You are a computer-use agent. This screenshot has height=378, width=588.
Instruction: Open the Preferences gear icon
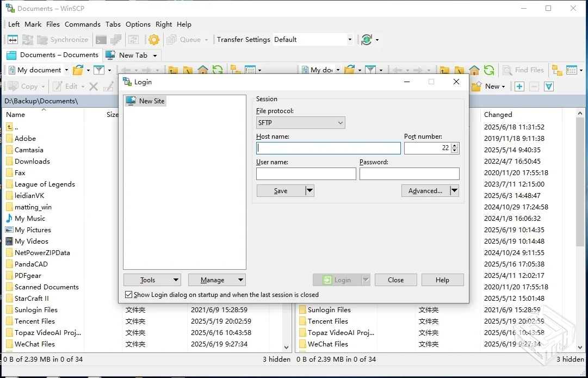[x=153, y=39]
